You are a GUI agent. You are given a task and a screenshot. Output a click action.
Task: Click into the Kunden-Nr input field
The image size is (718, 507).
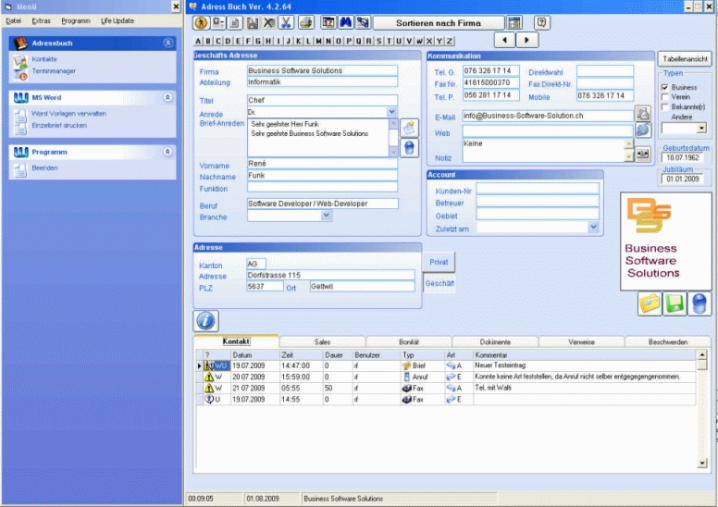537,187
